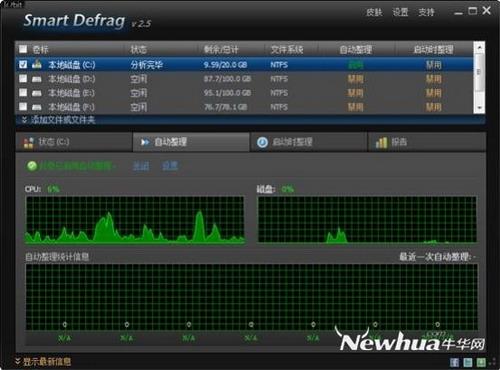Sort by the 卷标 column header
500x370 pixels.
click(41, 50)
